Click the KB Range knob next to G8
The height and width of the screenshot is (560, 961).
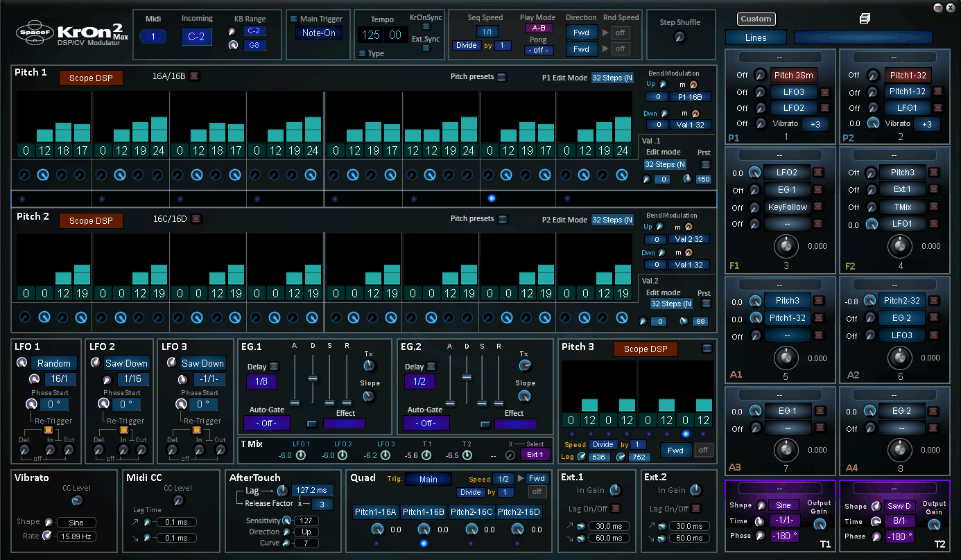tap(232, 46)
